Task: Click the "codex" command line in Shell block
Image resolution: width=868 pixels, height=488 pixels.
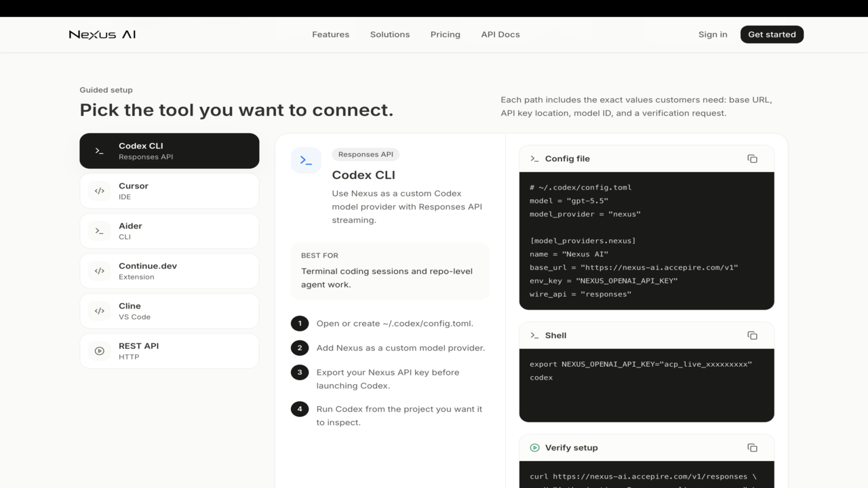Action: [x=541, y=378]
